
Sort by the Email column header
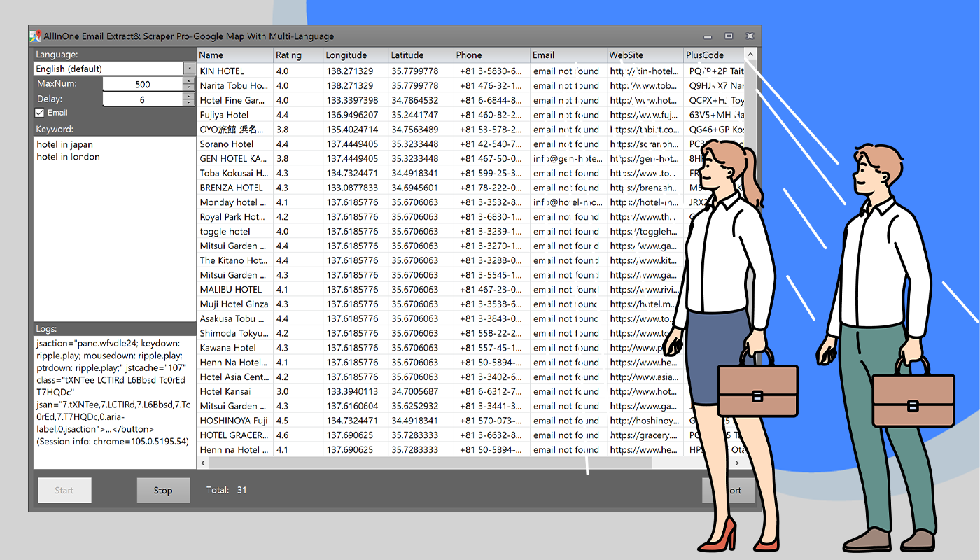click(x=568, y=55)
